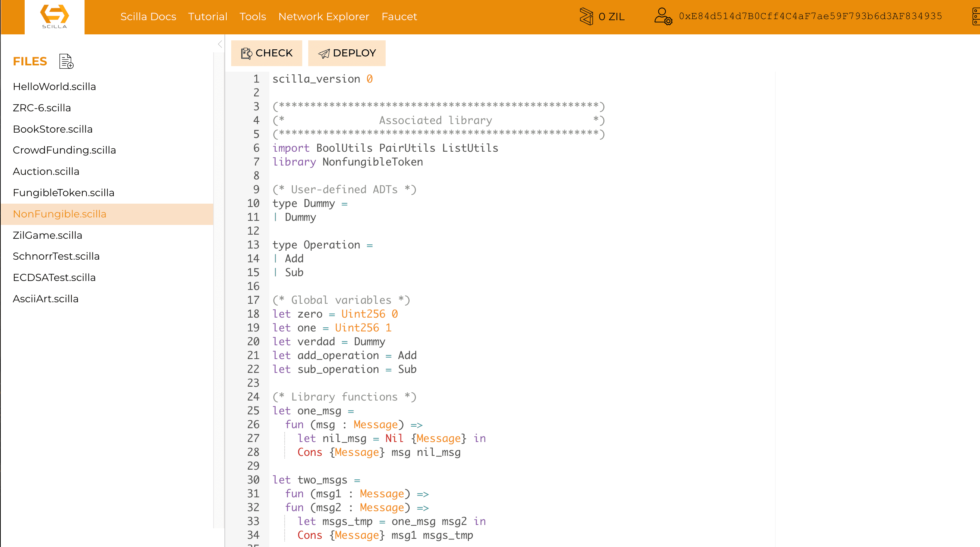
Task: Go to the Faucet page
Action: pyautogui.click(x=399, y=16)
